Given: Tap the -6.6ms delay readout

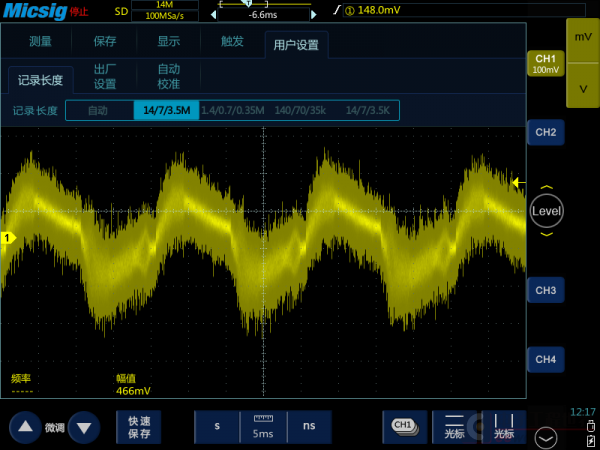Looking at the screenshot, I should 263,15.
